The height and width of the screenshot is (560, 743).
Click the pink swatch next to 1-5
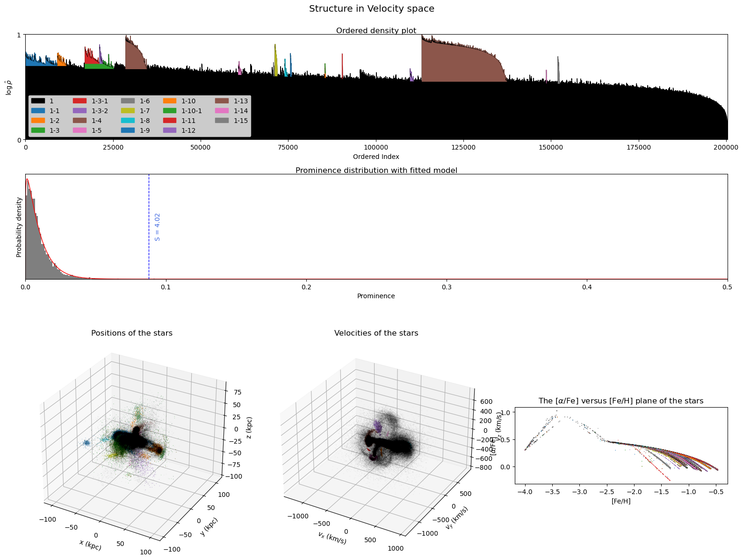[x=79, y=130]
